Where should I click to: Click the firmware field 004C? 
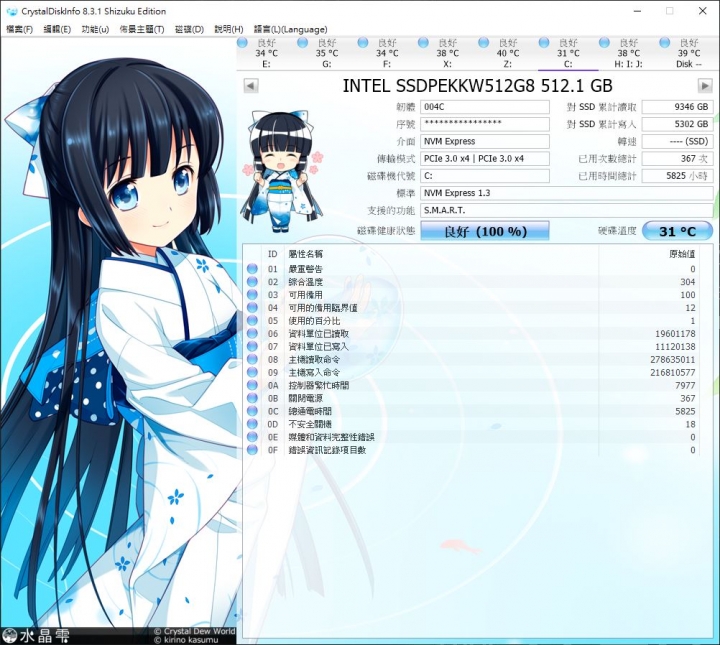coord(485,107)
